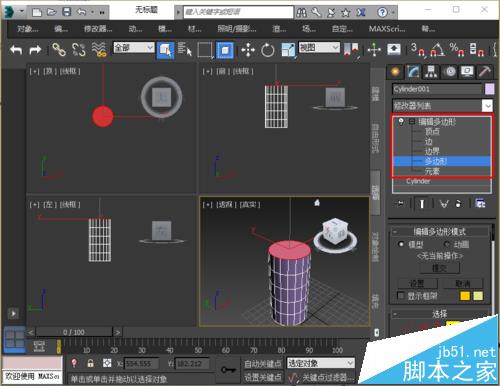
Task: Click the binoculars search icon
Action: click(302, 13)
